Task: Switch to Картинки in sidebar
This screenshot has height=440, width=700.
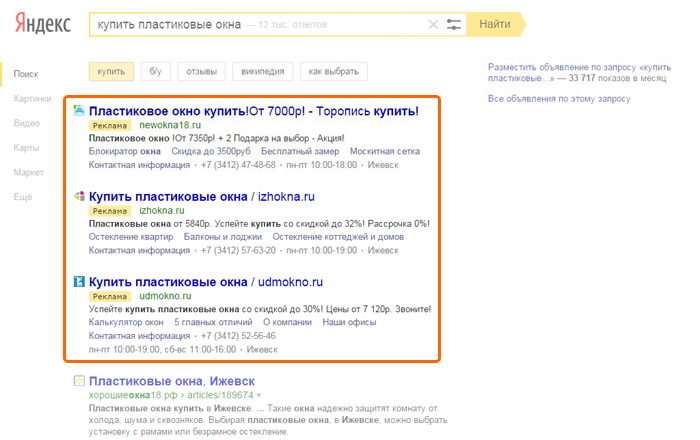Action: (x=32, y=99)
